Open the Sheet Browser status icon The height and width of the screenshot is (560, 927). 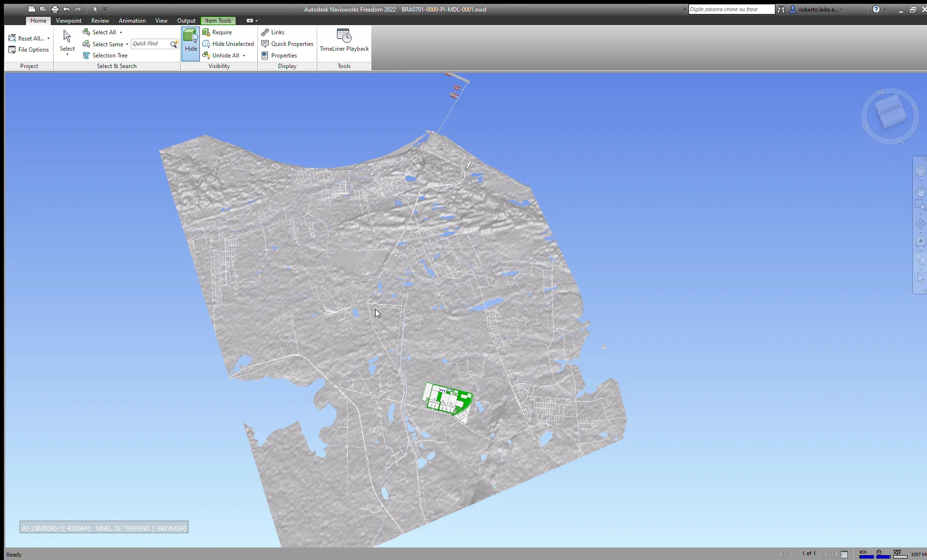(844, 554)
